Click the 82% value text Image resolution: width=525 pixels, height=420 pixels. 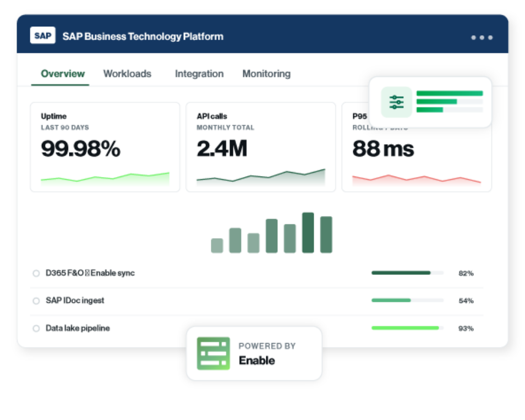pos(466,273)
